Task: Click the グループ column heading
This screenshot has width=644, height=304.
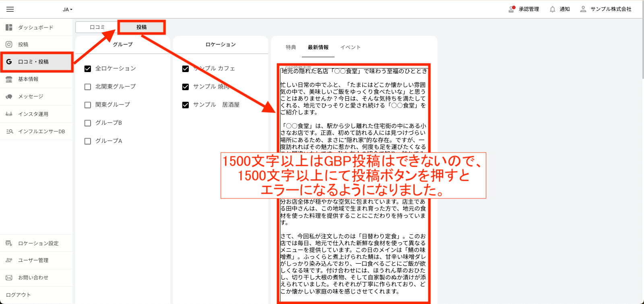Action: 123,44
